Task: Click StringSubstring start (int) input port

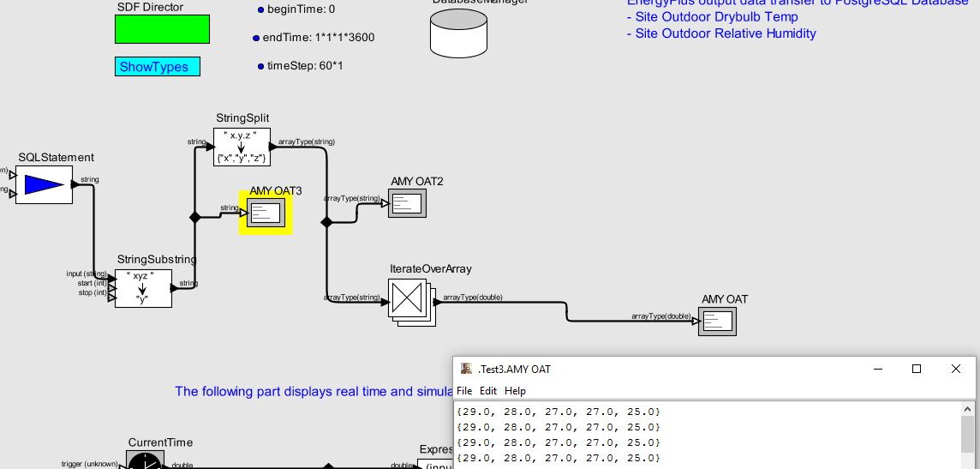Action: pos(112,288)
